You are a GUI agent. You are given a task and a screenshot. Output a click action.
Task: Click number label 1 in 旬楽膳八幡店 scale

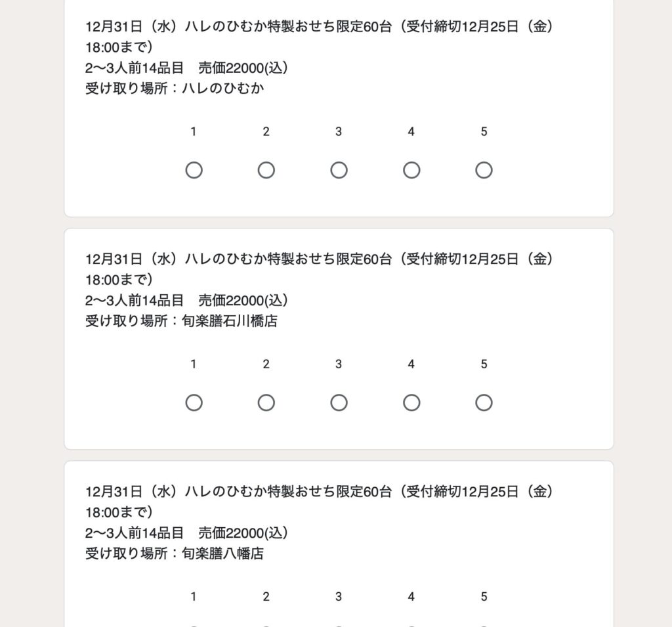pos(194,597)
